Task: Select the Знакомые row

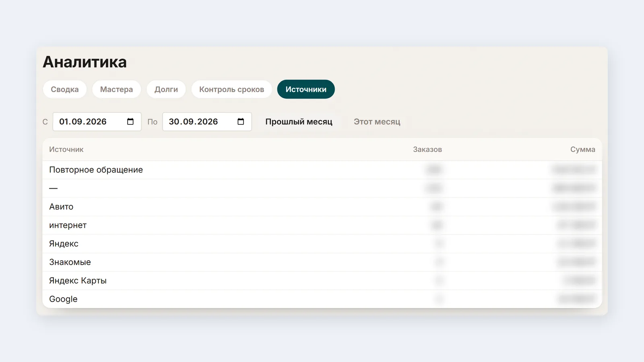Action: (322, 262)
